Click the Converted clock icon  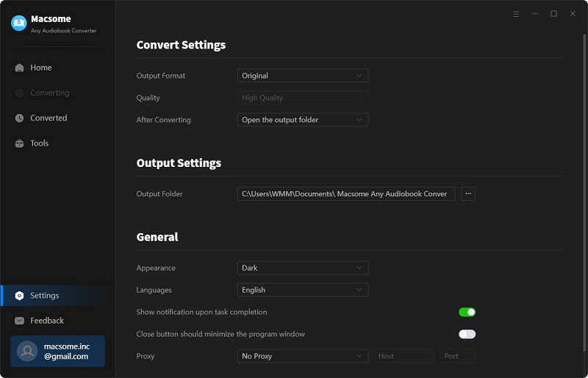tap(20, 118)
